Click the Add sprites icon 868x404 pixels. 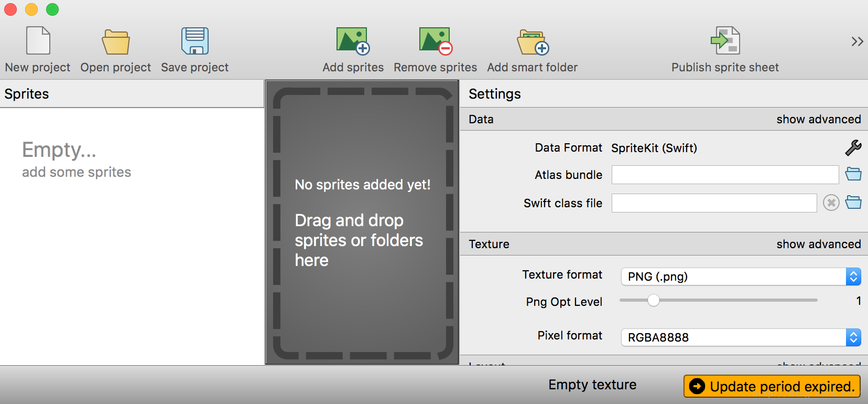pyautogui.click(x=353, y=41)
